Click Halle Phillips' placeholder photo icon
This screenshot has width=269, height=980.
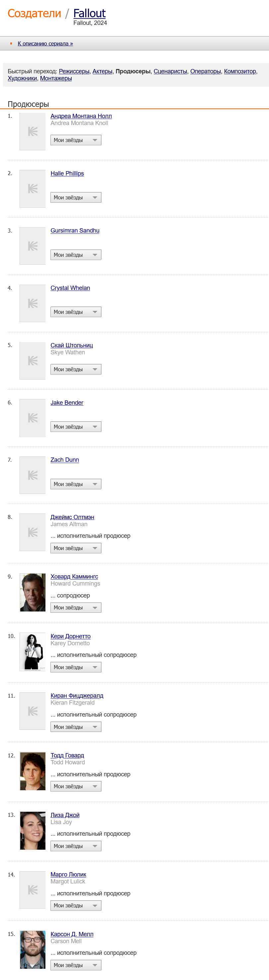(33, 189)
